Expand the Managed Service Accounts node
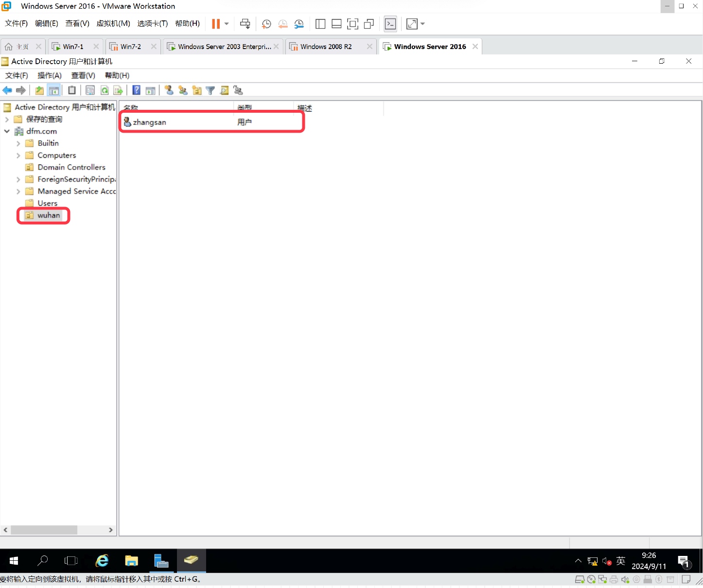 18,191
